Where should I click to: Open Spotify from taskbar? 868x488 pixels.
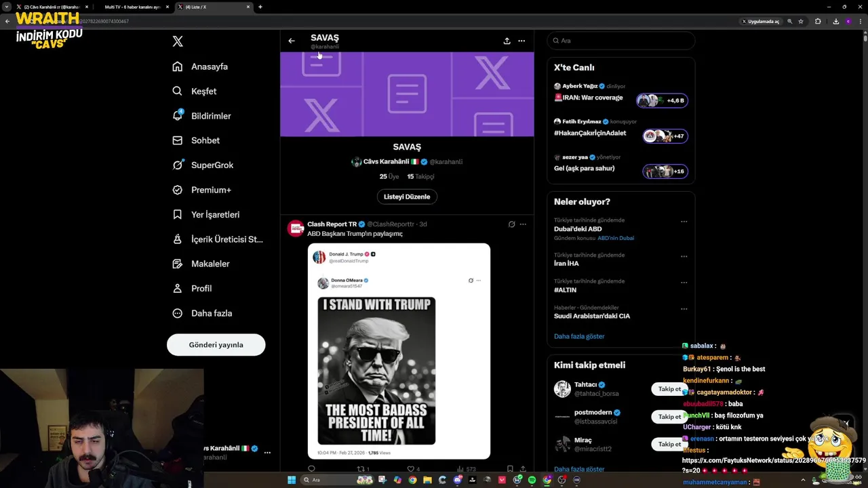coord(532,480)
